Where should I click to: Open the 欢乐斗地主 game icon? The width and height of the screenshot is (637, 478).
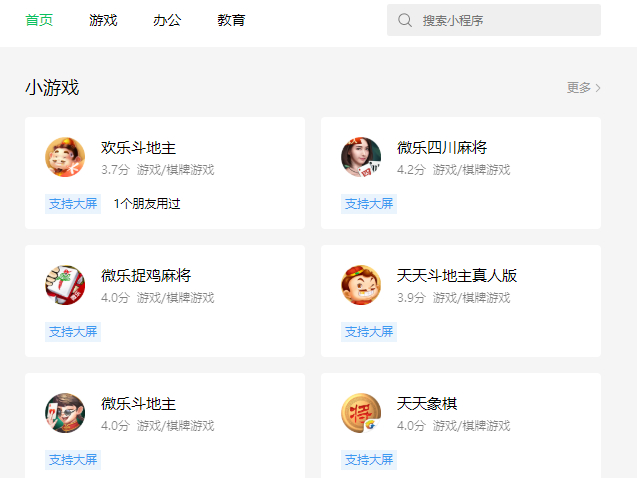coord(65,157)
